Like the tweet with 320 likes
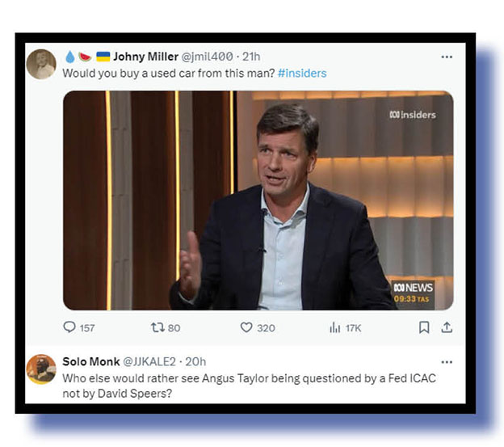The height and width of the screenshot is (447, 504). (x=247, y=327)
